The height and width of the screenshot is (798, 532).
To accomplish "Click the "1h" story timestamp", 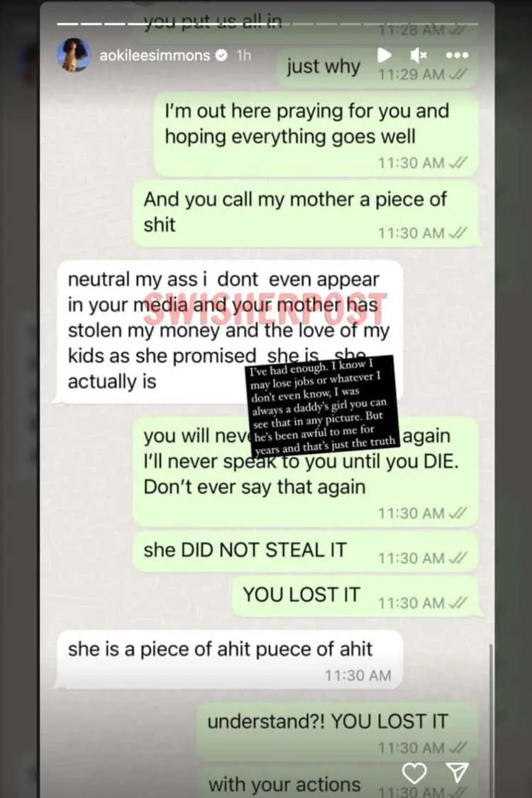I will (244, 55).
